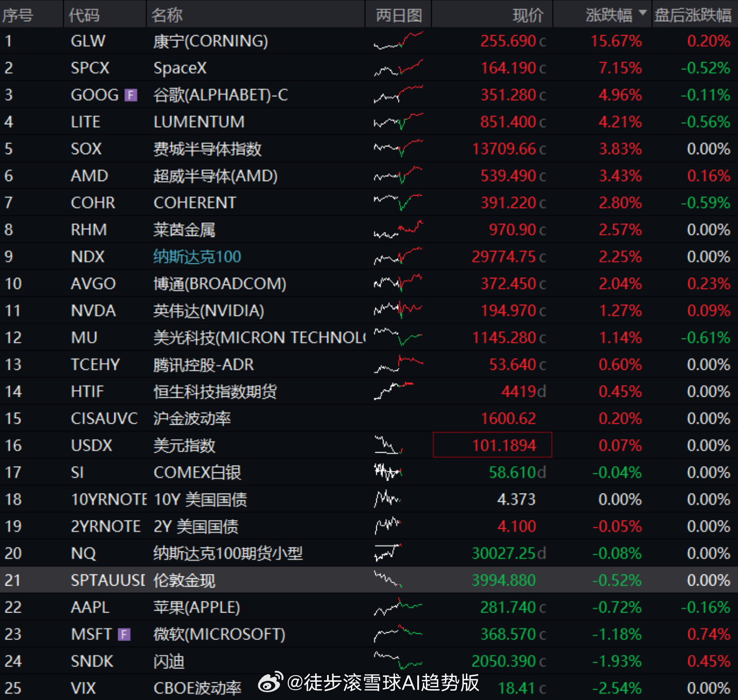The height and width of the screenshot is (700, 738).
Task: Select the 10YRNOTE code cell
Action: tap(109, 499)
